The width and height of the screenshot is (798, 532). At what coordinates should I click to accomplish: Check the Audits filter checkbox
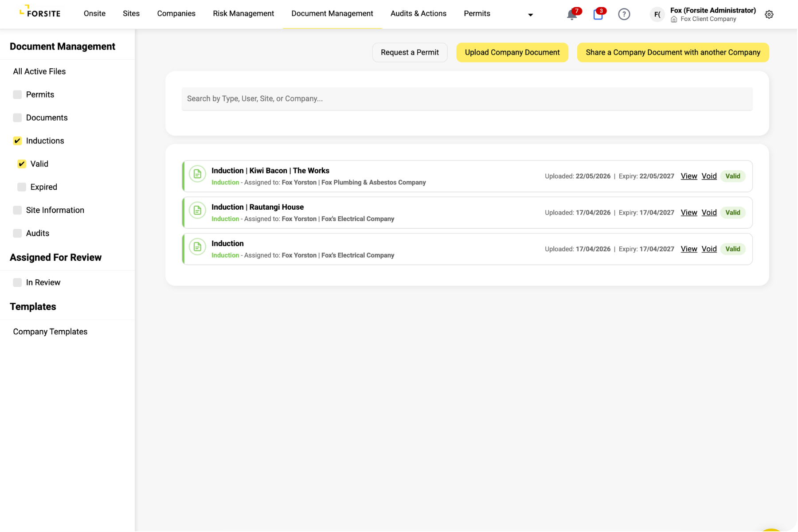click(17, 233)
